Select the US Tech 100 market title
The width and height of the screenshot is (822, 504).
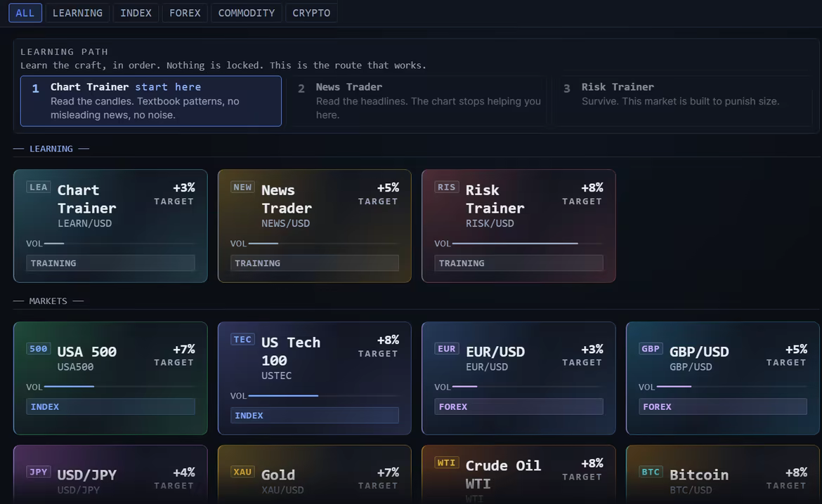coord(290,352)
